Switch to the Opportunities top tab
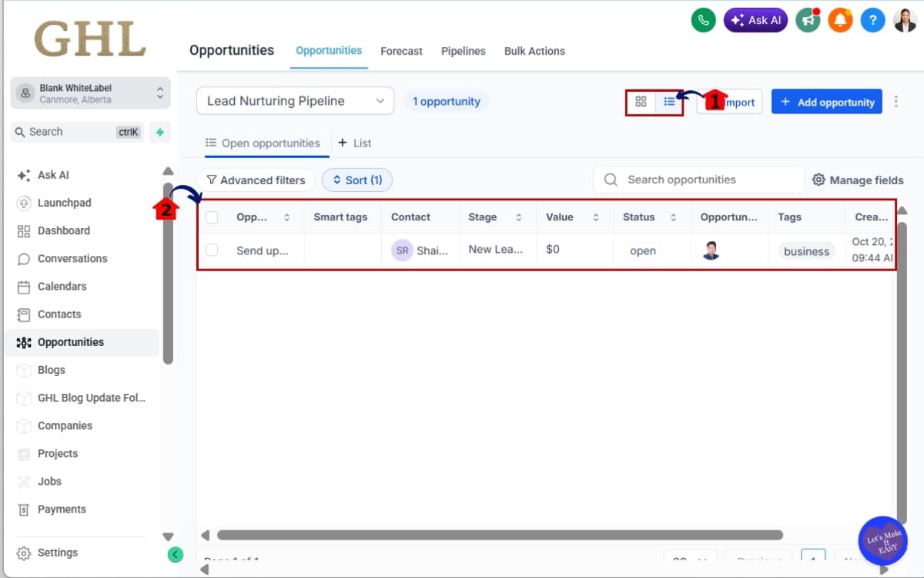The width and height of the screenshot is (924, 578). [329, 50]
